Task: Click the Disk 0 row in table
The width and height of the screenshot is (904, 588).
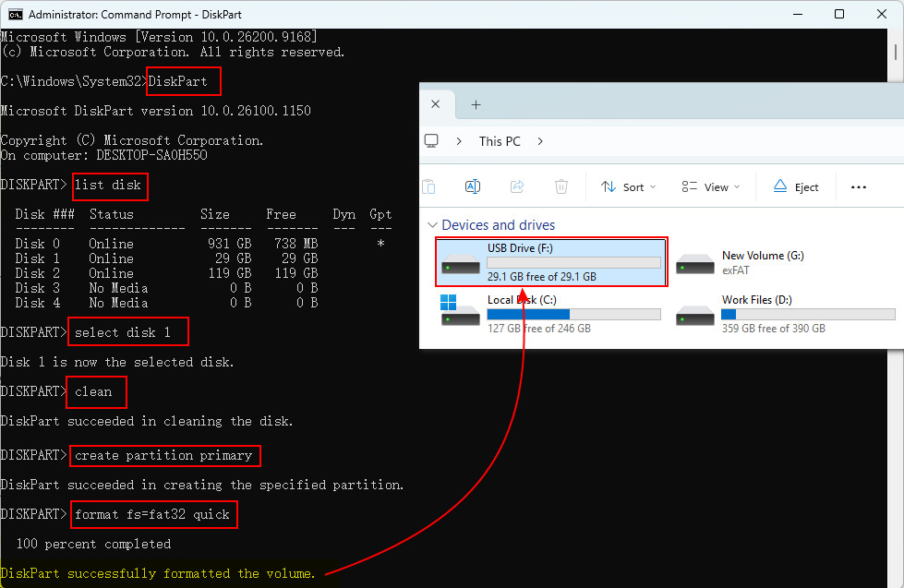Action: click(x=199, y=244)
